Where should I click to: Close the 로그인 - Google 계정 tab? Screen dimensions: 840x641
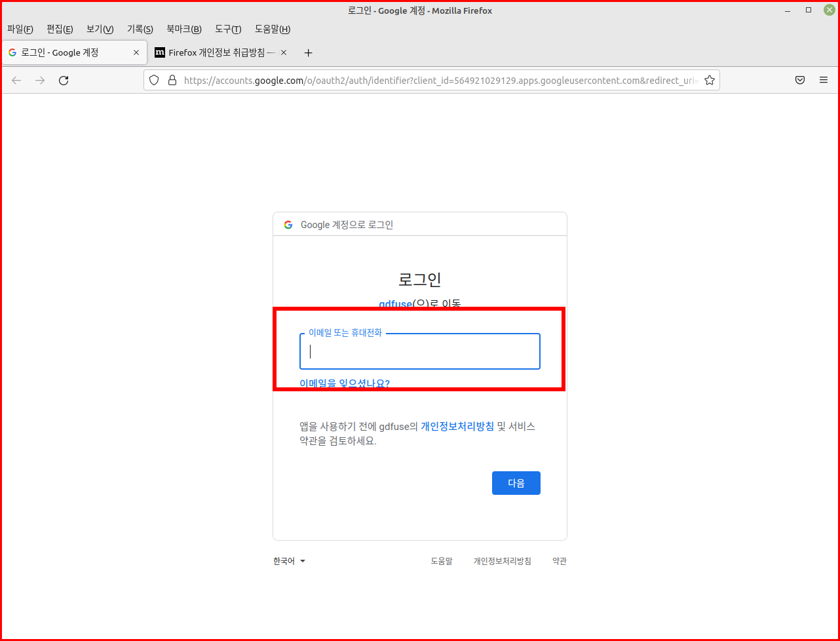[x=136, y=52]
